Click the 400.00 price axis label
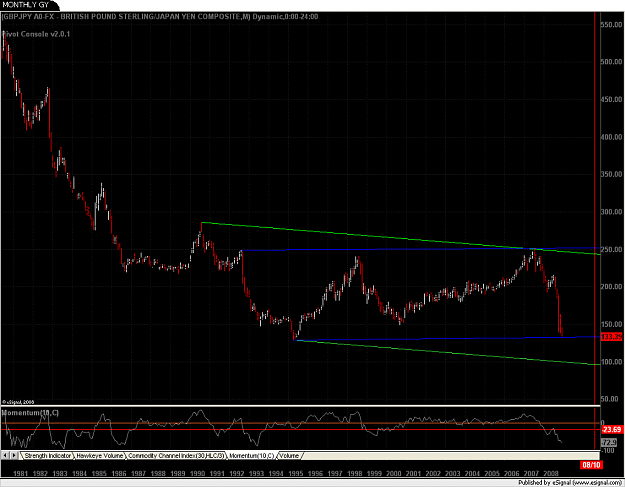The height and width of the screenshot is (487, 625). pyautogui.click(x=611, y=137)
